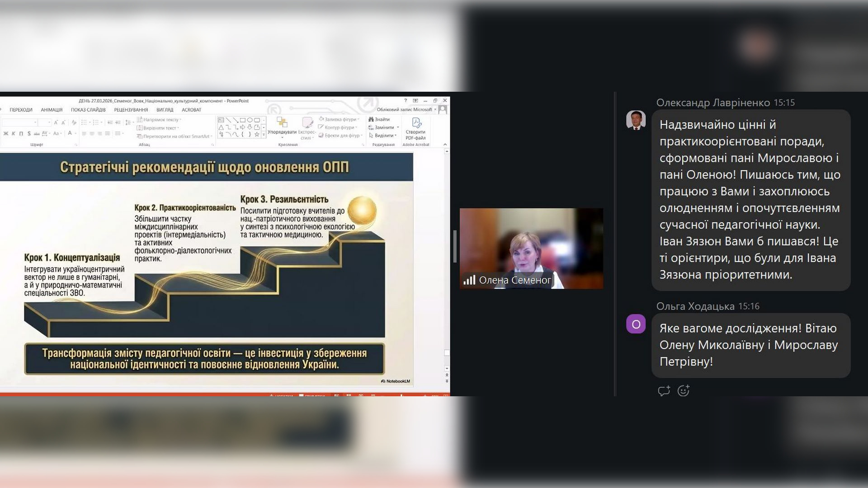Expand the Replace (Замінити) dropdown
Image resolution: width=868 pixels, height=488 pixels.
pyautogui.click(x=398, y=127)
